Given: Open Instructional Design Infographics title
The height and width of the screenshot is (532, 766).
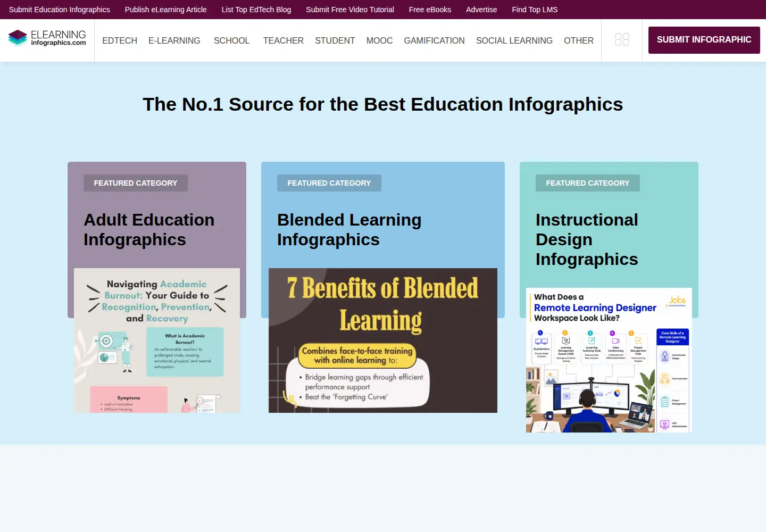Looking at the screenshot, I should (x=587, y=239).
